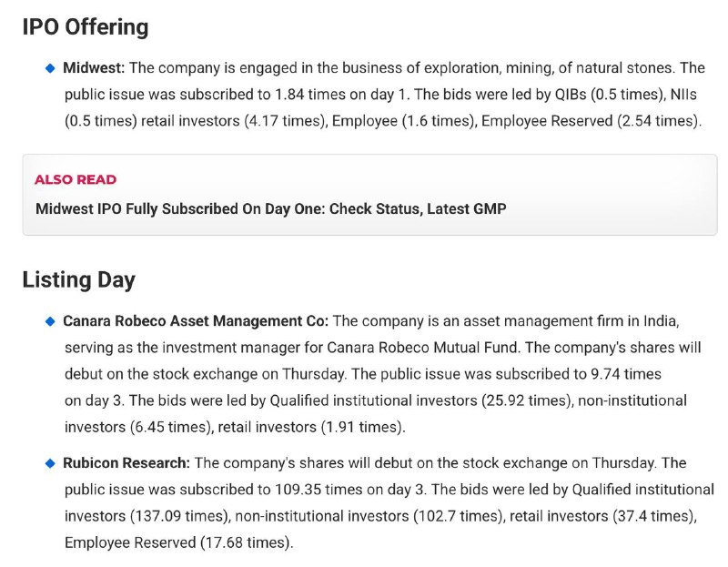This screenshot has height=567, width=728.
Task: Click the retail investors (1.91 times) text
Action: (x=338, y=427)
